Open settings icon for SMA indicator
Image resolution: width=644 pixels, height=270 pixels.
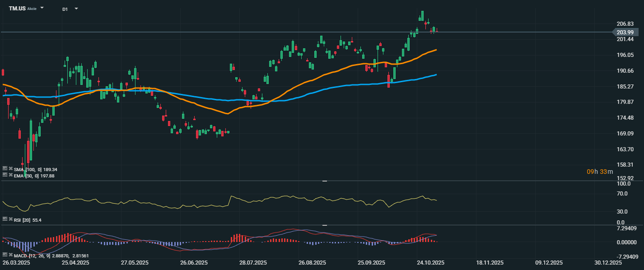[x=5, y=169]
